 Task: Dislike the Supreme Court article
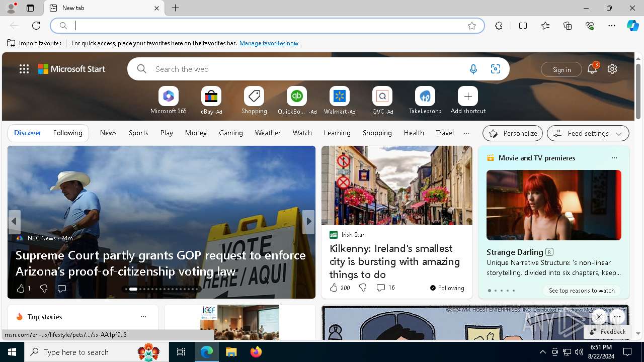(x=44, y=289)
